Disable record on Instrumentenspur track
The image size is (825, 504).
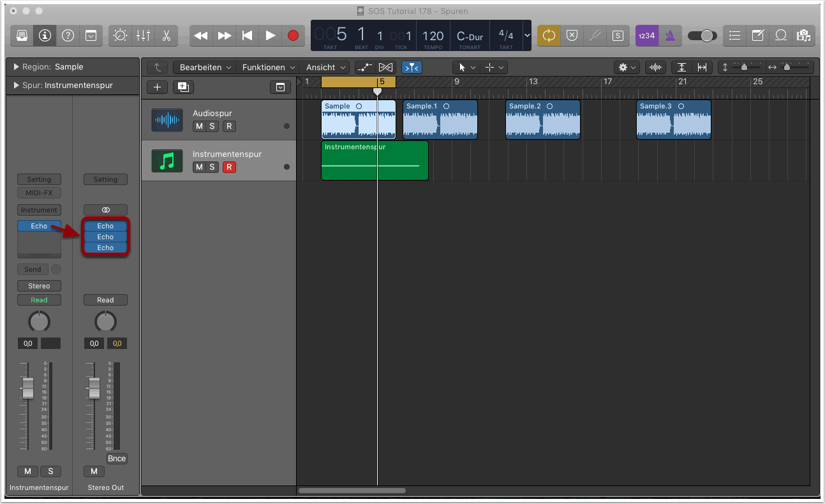[x=229, y=167]
